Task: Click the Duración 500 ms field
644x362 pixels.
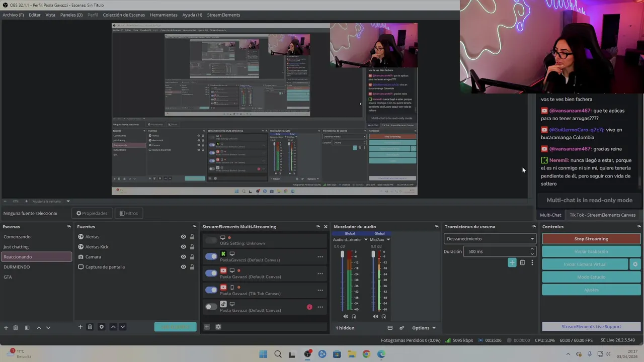Action: click(500, 251)
